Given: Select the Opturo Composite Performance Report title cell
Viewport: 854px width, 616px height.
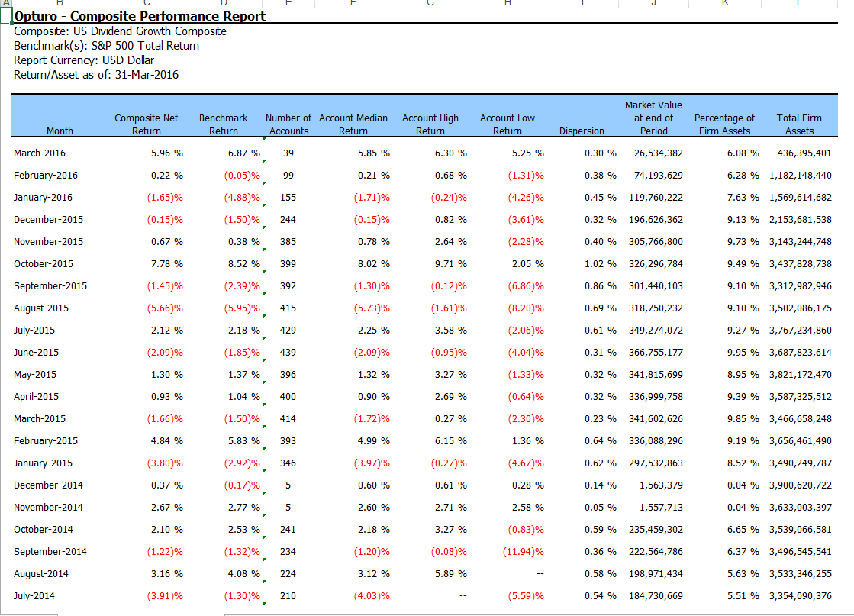Looking at the screenshot, I should 140,16.
